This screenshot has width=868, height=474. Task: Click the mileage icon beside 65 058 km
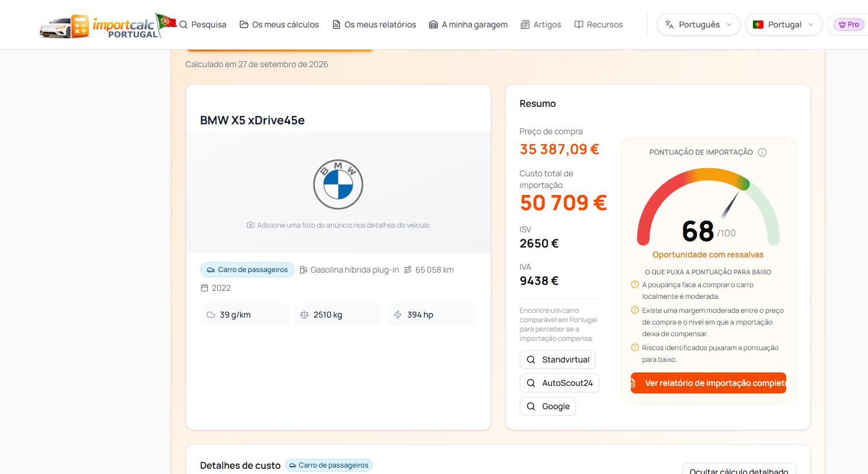(408, 270)
